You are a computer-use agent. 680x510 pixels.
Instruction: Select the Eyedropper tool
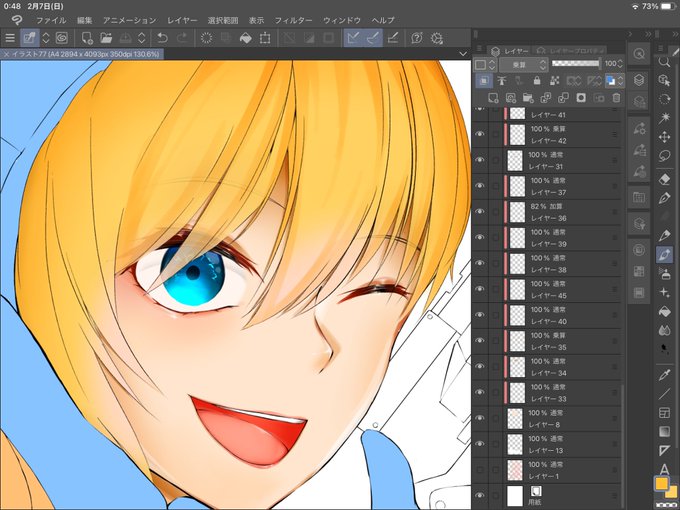pos(664,375)
